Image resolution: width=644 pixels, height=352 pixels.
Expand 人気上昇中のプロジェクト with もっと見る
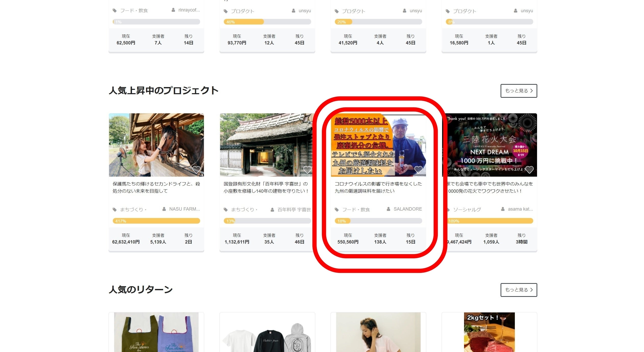point(518,91)
